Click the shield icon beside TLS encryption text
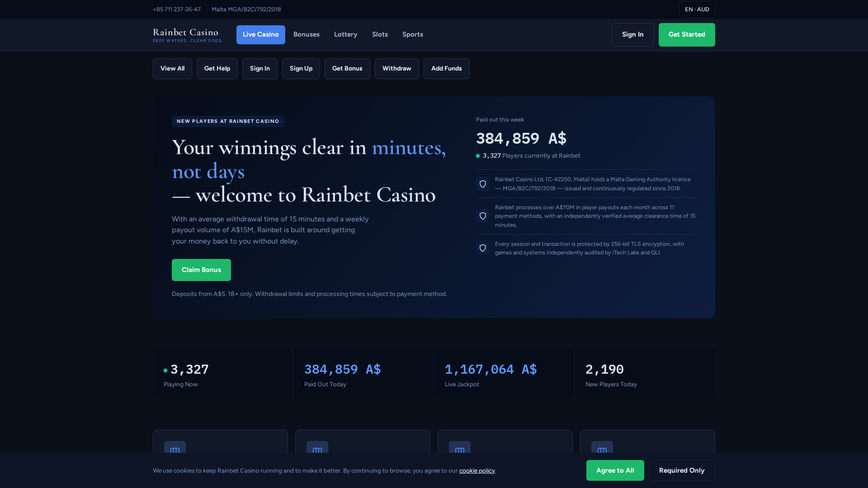Screen dimensions: 868x488 483,248
